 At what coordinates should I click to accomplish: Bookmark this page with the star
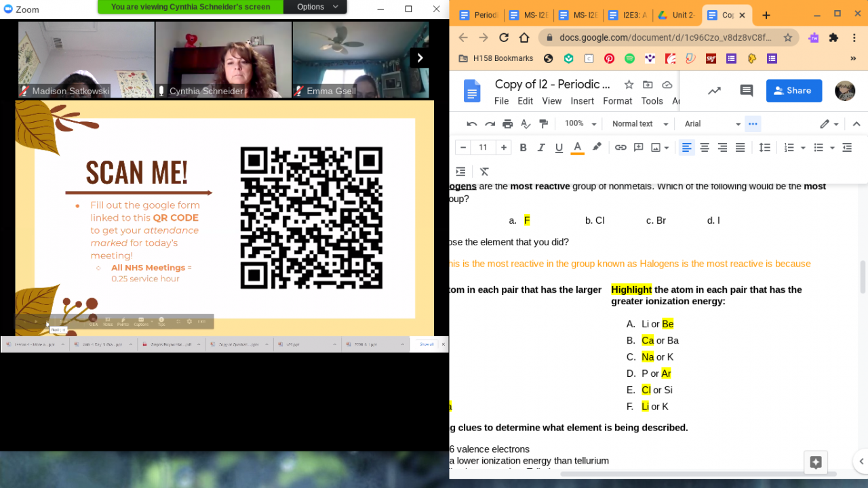coord(788,38)
